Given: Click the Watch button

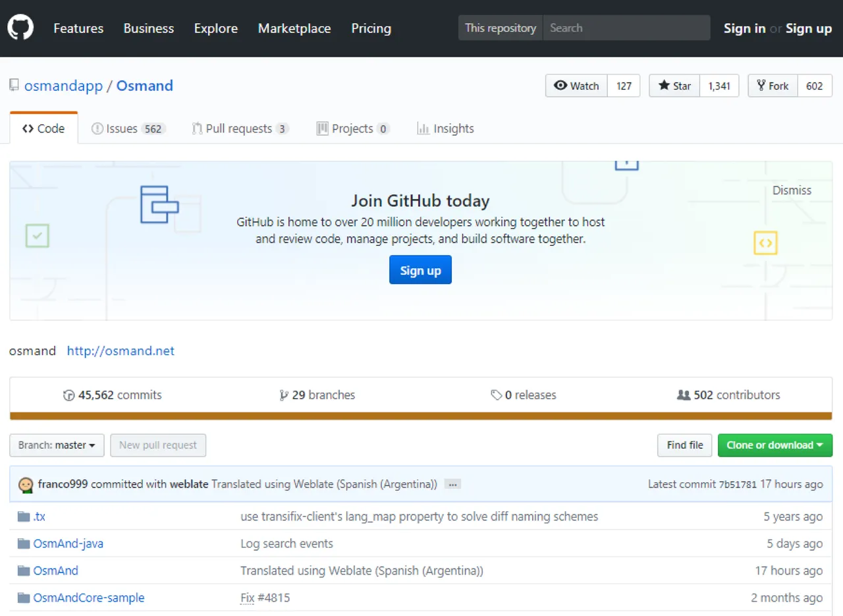Looking at the screenshot, I should [x=577, y=86].
